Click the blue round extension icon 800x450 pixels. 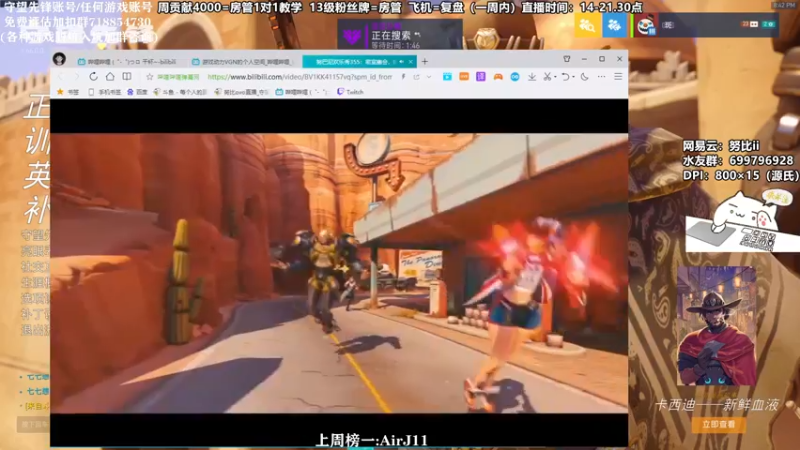[515, 77]
